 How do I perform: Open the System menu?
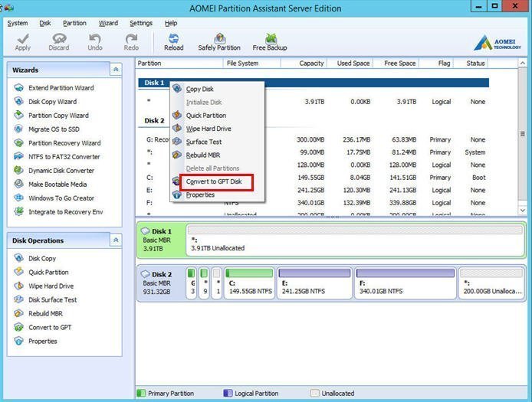tap(18, 23)
